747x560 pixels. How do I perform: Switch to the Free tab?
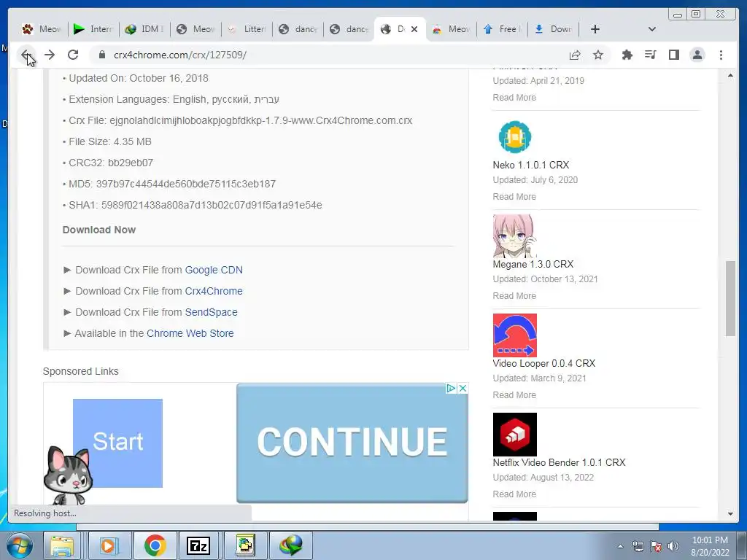point(502,29)
